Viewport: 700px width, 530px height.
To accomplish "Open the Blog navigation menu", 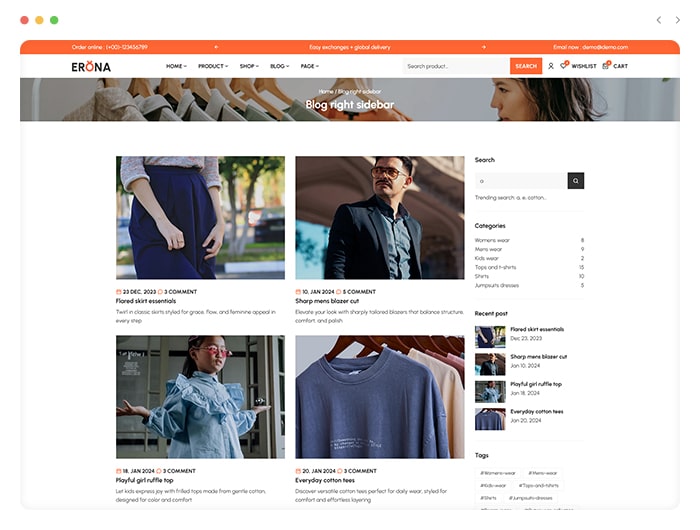I will click(x=280, y=66).
